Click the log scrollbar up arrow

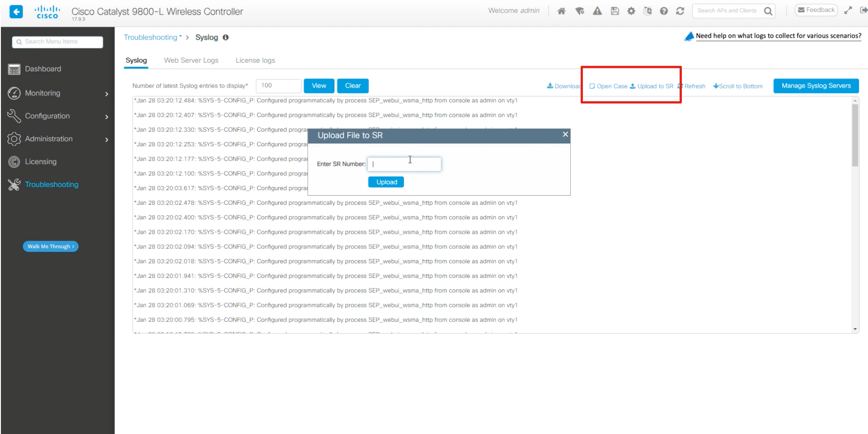pyautogui.click(x=855, y=100)
